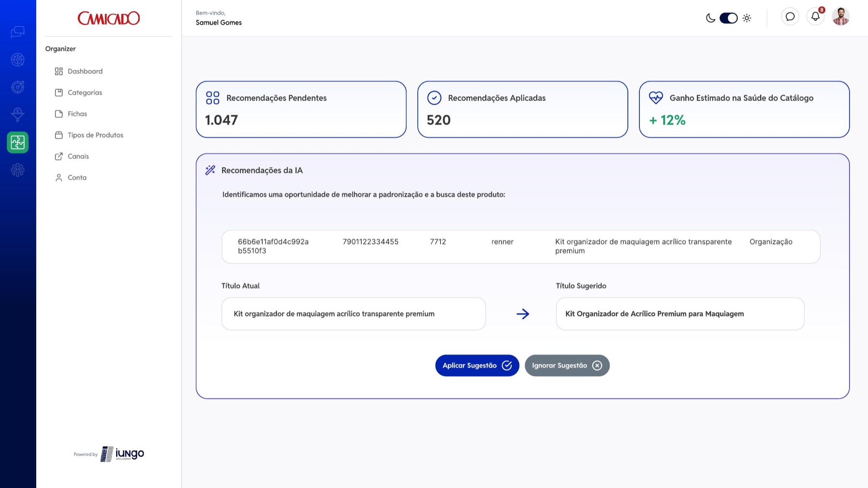Click the moon dark mode icon
Viewport: 868px width, 488px height.
pyautogui.click(x=710, y=18)
